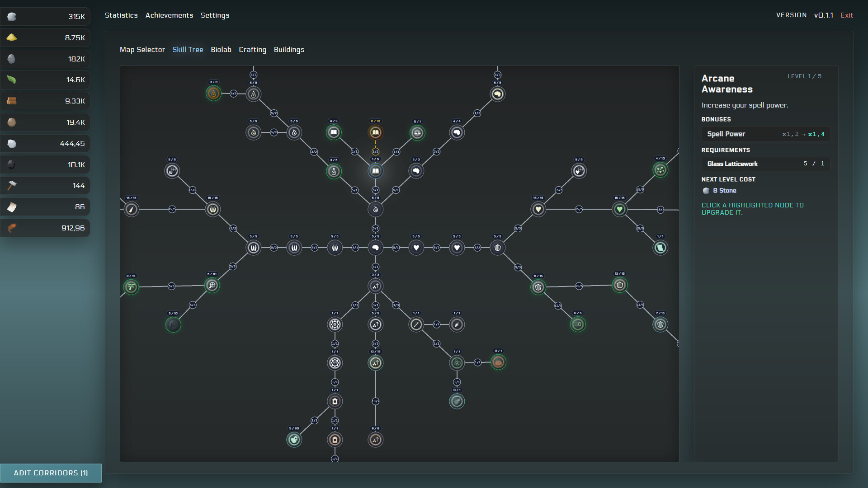Viewport: 868px width, 488px height.
Task: Click the gear skill node below the center
Action: pos(335,324)
